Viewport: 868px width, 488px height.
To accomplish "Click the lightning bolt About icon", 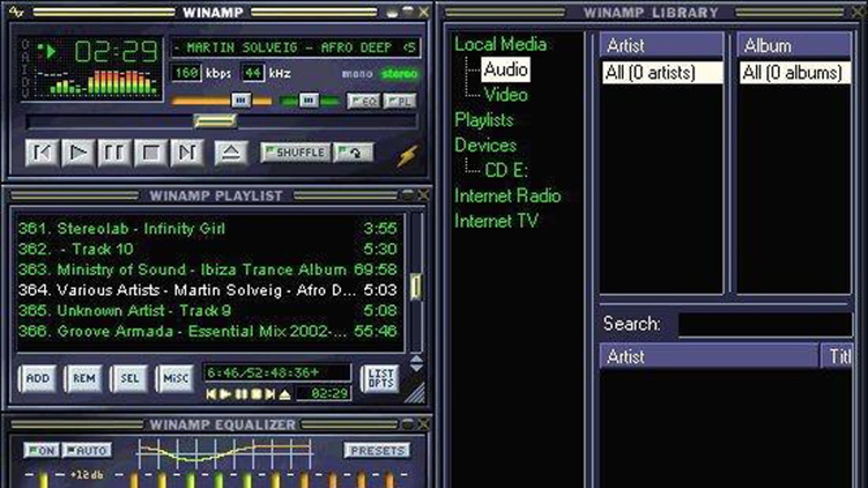I will click(408, 155).
